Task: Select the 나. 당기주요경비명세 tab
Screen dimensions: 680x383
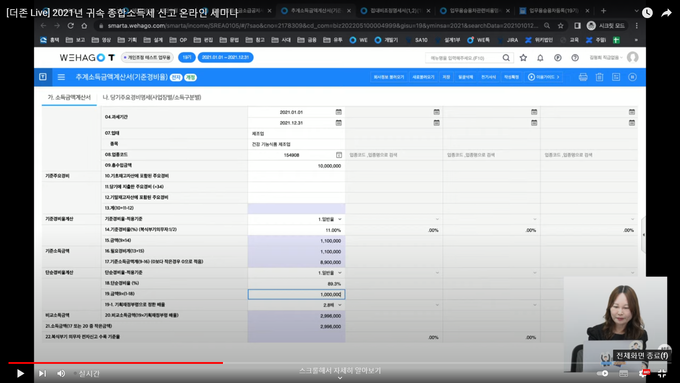Action: (152, 97)
